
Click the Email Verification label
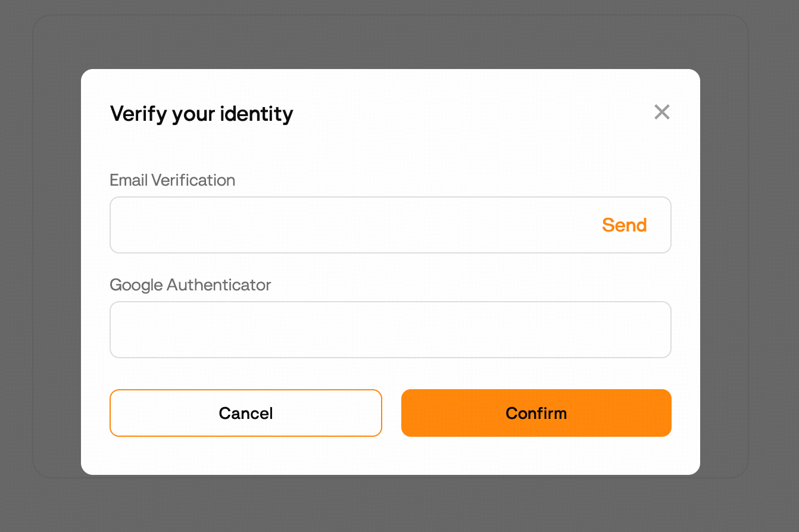click(172, 180)
